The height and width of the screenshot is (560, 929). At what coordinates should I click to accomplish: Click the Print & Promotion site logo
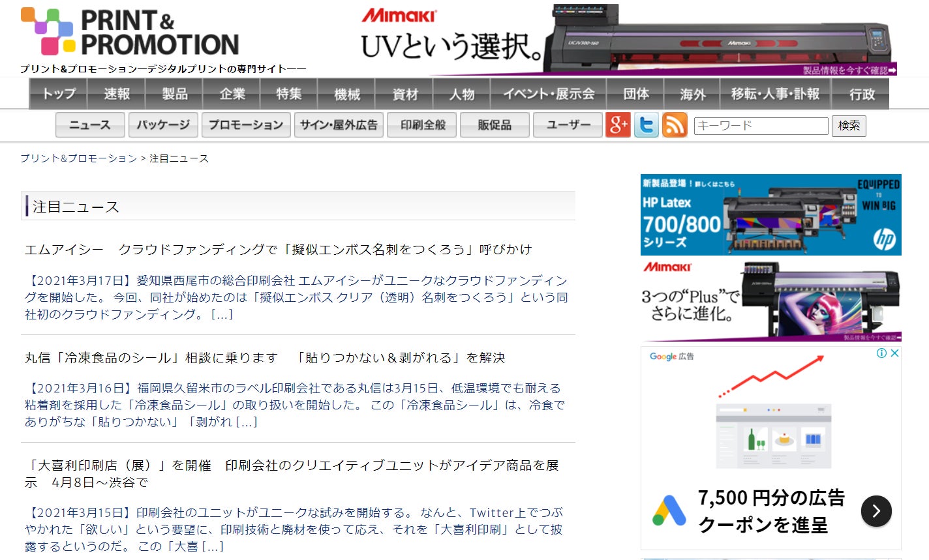130,33
